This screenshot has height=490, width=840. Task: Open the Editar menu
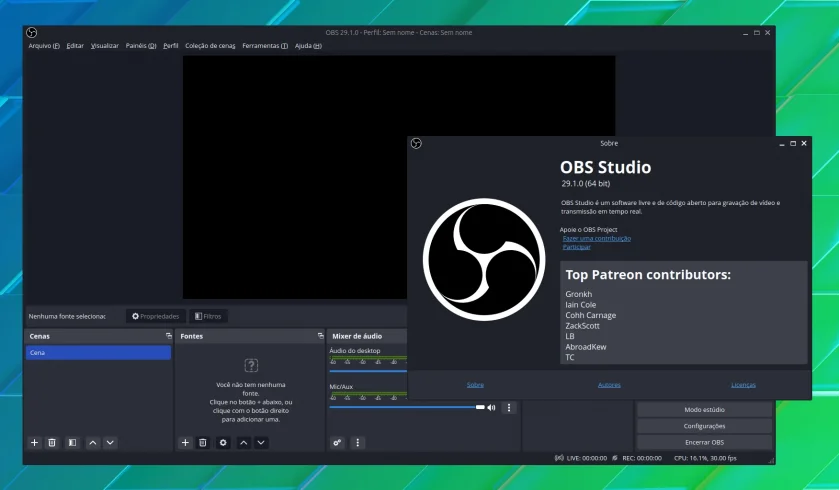75,46
